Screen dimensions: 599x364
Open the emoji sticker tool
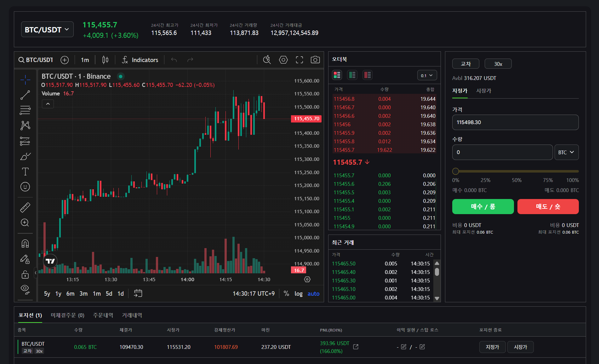(x=25, y=187)
